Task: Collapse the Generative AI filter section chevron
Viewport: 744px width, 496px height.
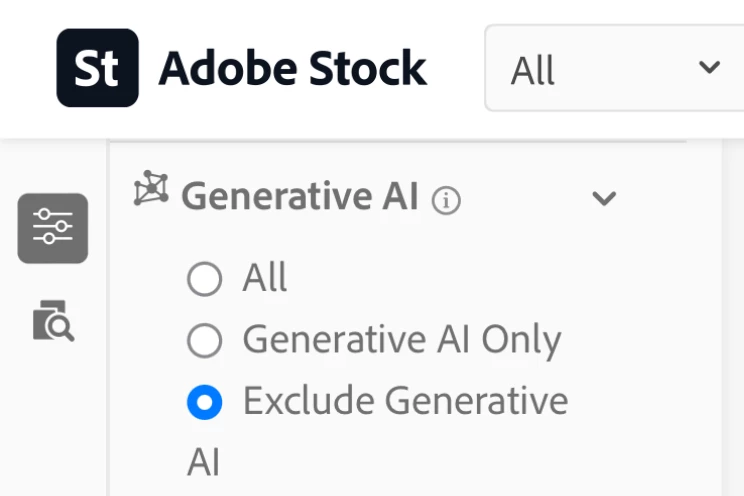Action: coord(604,198)
